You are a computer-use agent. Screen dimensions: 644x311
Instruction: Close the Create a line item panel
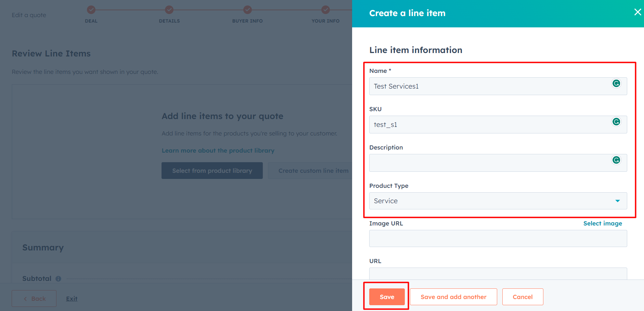(x=637, y=12)
